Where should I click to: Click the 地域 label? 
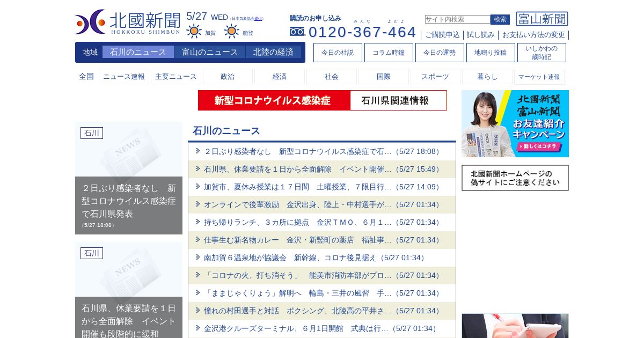[x=90, y=52]
